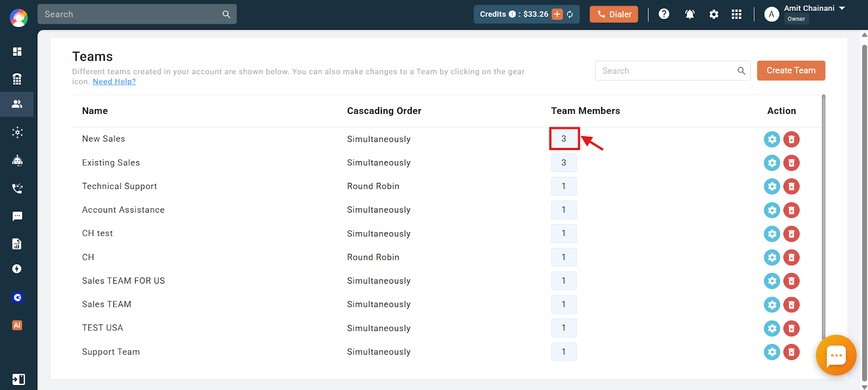Open the messages chat icon in sidebar

[17, 216]
